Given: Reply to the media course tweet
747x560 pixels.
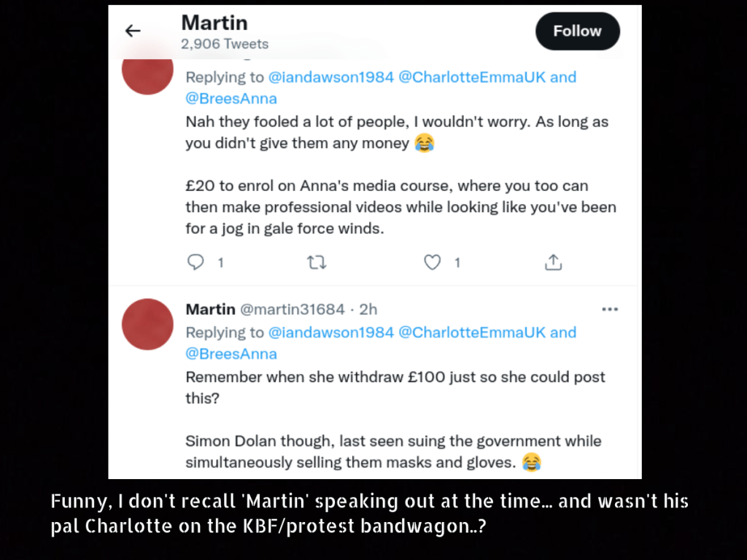Looking at the screenshot, I should click(x=196, y=262).
